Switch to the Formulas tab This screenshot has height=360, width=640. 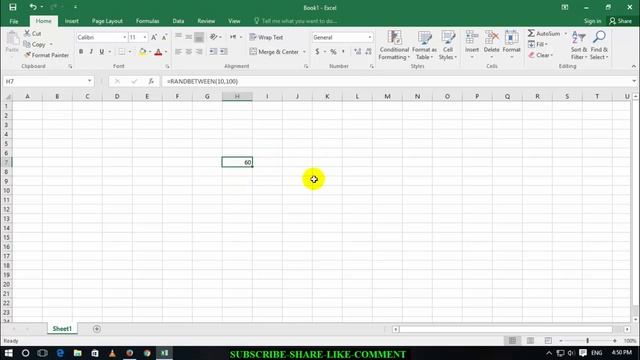coord(147,21)
